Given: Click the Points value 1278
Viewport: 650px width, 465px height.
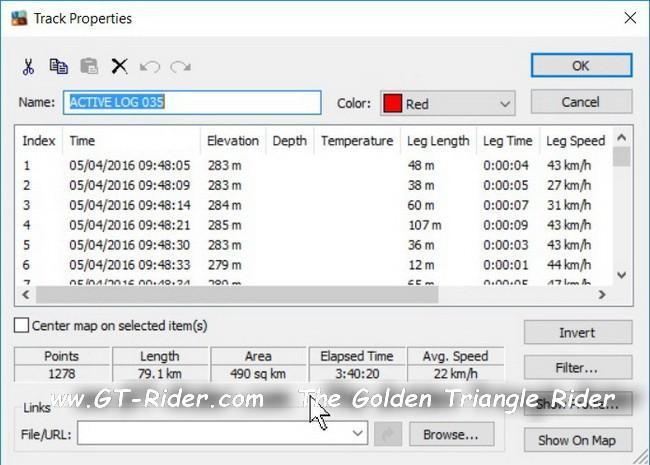Looking at the screenshot, I should (x=62, y=373).
